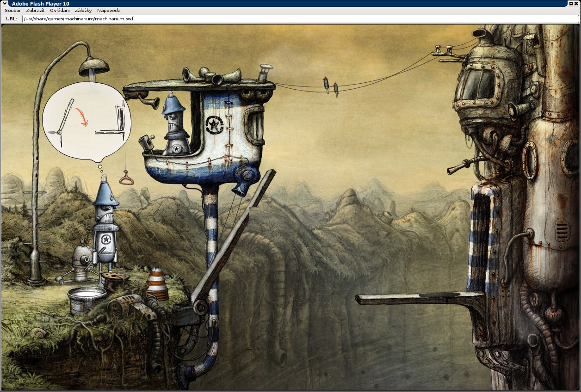
Task: Click the star emblem on guard tower
Action: coord(214,125)
